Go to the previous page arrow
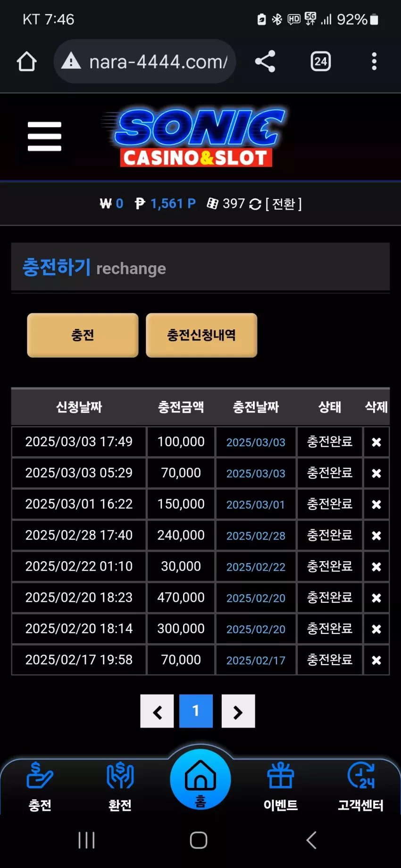 pyautogui.click(x=157, y=711)
